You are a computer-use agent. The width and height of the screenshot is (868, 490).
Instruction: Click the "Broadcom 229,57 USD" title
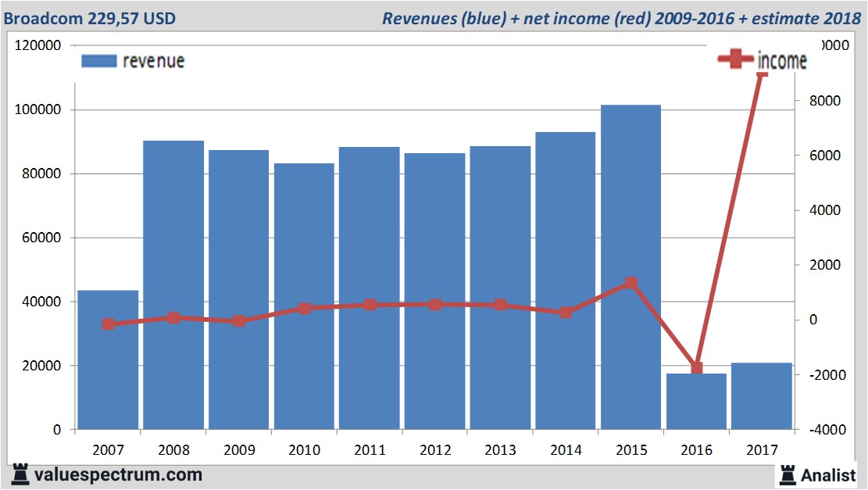tap(90, 18)
